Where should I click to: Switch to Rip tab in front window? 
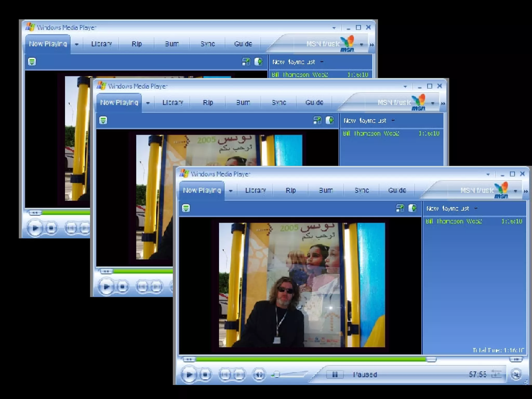(x=291, y=190)
